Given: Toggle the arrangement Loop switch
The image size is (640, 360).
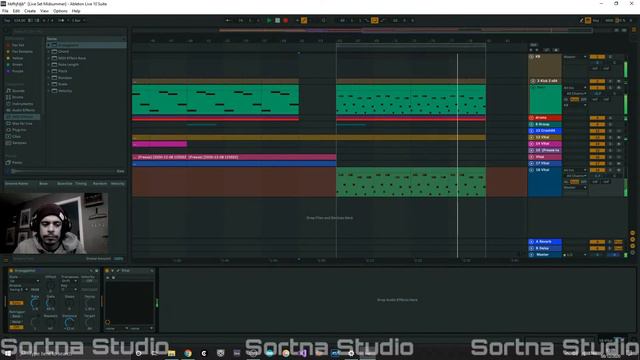Looking at the screenshot, I should click(x=374, y=20).
